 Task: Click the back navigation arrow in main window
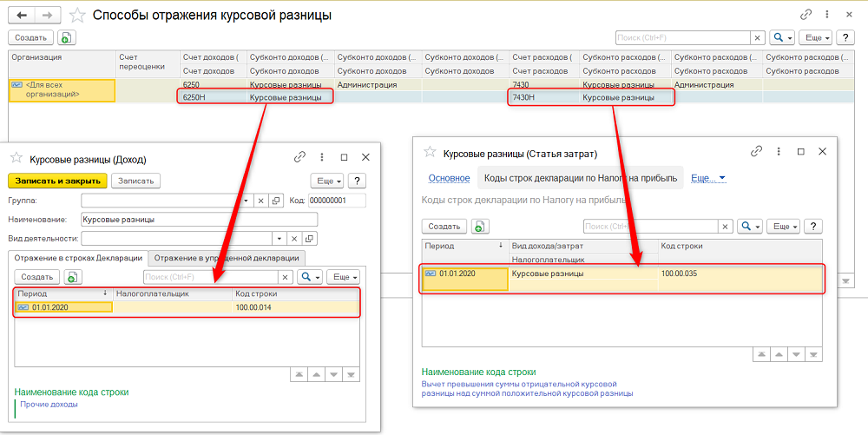coord(23,15)
